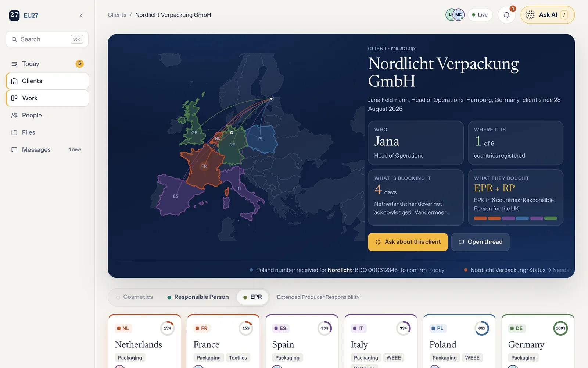Click Germany 100% progress ring
Image resolution: width=588 pixels, height=368 pixels.
point(560,328)
